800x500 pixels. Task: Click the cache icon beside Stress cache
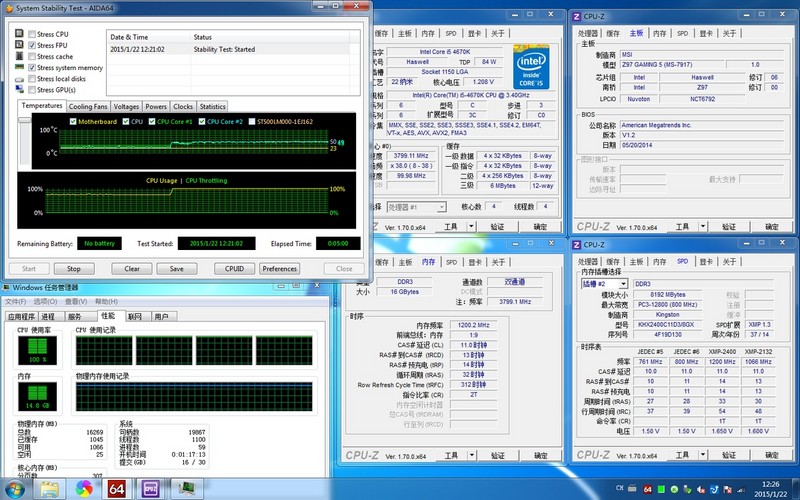pos(19,56)
